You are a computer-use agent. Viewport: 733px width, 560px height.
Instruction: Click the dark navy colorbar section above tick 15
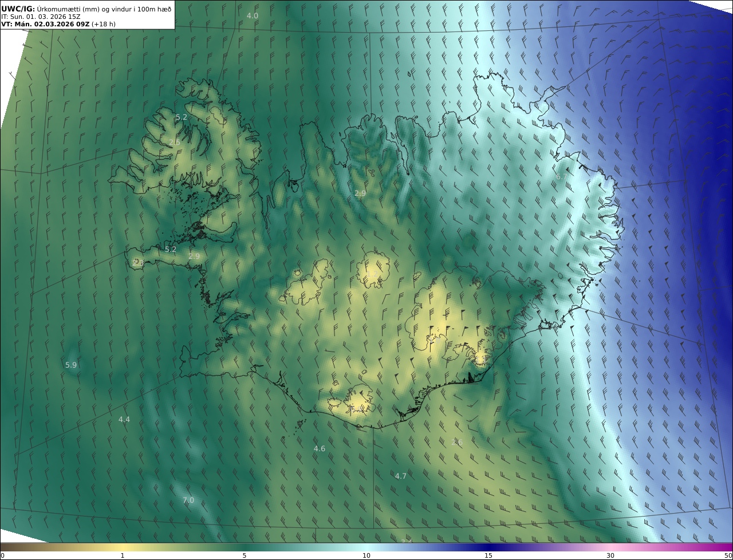coord(488,547)
